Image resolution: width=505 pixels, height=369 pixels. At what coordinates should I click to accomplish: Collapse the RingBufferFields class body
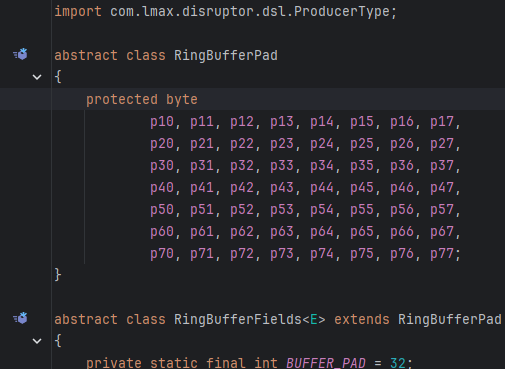[37, 341]
